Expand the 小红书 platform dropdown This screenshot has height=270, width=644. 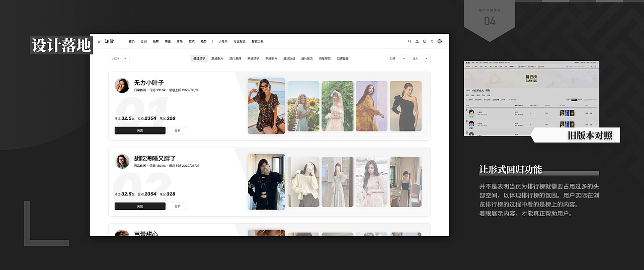119,58
